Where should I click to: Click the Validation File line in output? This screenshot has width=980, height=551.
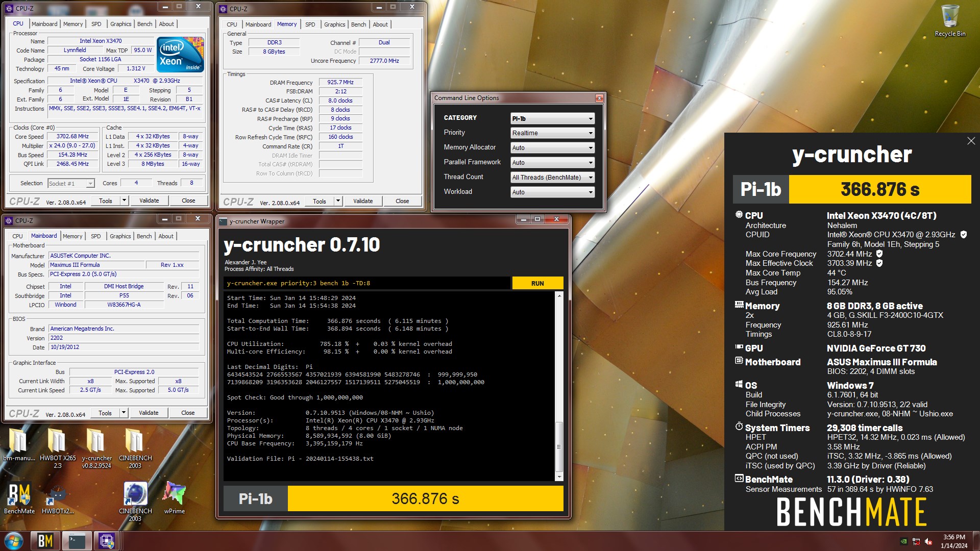(300, 459)
